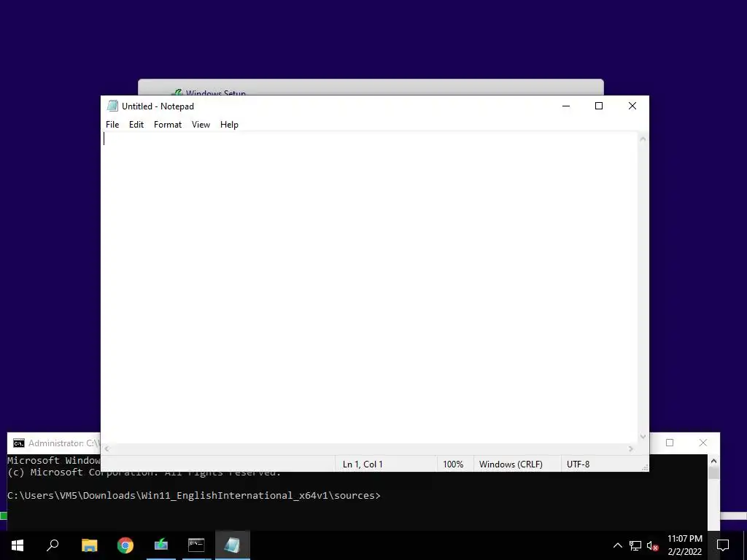Click the Notepad taskbar icon
Image resolution: width=747 pixels, height=560 pixels.
[233, 545]
